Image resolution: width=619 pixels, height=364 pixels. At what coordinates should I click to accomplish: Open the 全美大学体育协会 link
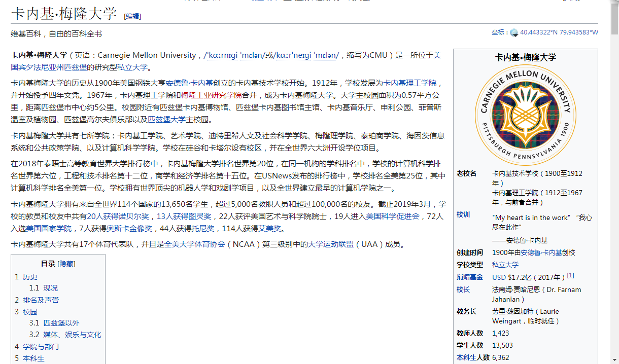(x=195, y=244)
